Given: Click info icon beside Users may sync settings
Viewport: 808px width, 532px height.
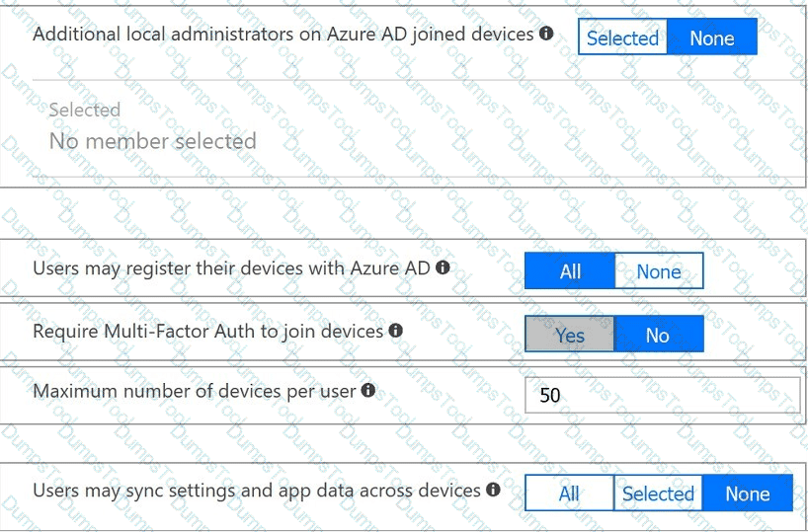Looking at the screenshot, I should [x=493, y=490].
